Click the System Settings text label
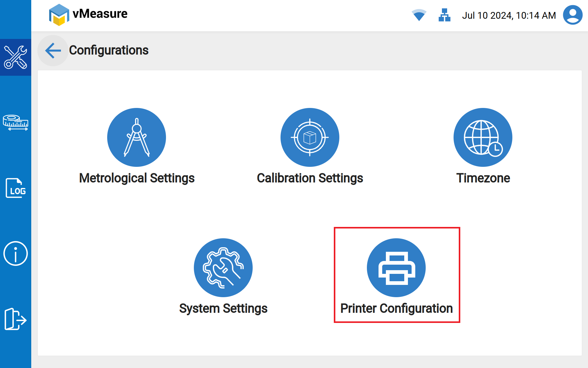The width and height of the screenshot is (588, 368). pyautogui.click(x=223, y=309)
